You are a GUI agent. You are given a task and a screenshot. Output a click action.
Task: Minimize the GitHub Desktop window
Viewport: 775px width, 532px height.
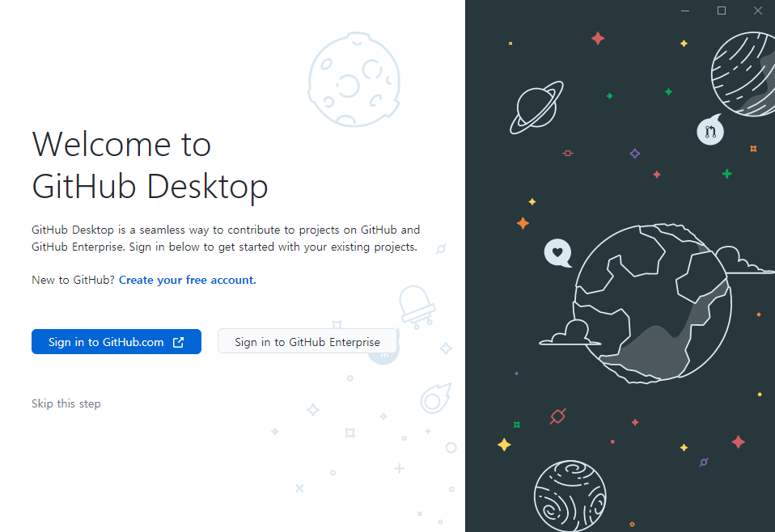tap(685, 11)
